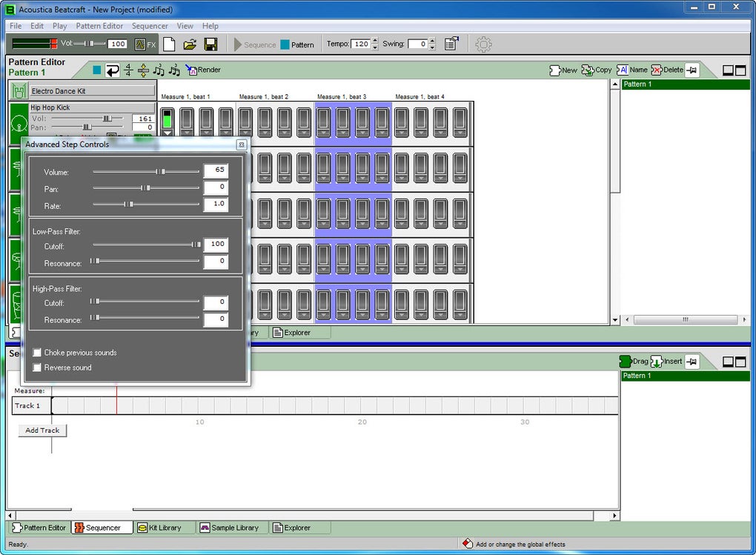Toggle the loop arrow icon in Pattern Editor
The height and width of the screenshot is (555, 756).
pyautogui.click(x=113, y=70)
